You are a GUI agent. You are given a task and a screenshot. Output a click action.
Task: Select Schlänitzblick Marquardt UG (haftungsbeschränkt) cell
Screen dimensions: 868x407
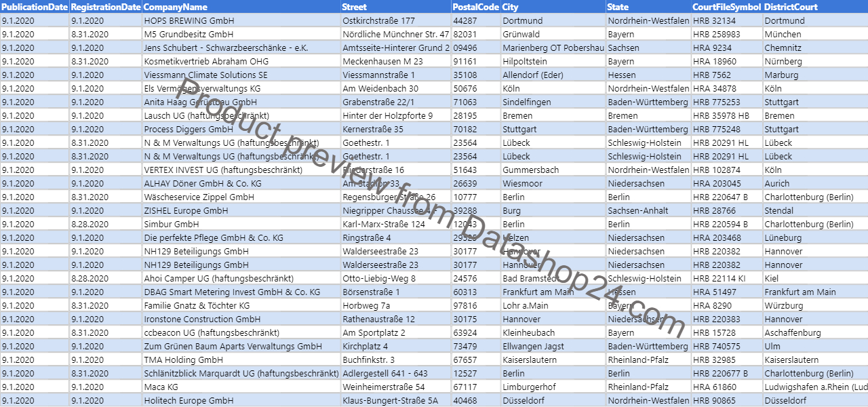(241, 373)
